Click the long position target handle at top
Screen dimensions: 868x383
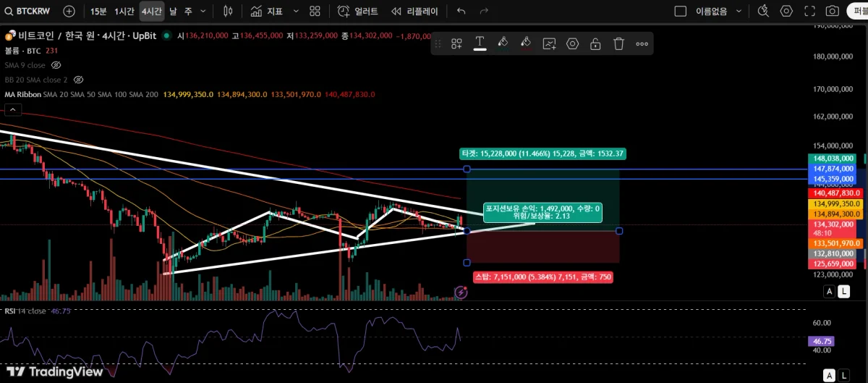point(467,169)
